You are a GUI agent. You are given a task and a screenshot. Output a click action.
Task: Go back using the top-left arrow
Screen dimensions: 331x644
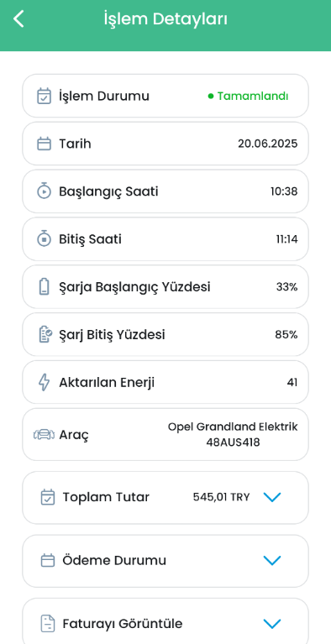[x=18, y=19]
